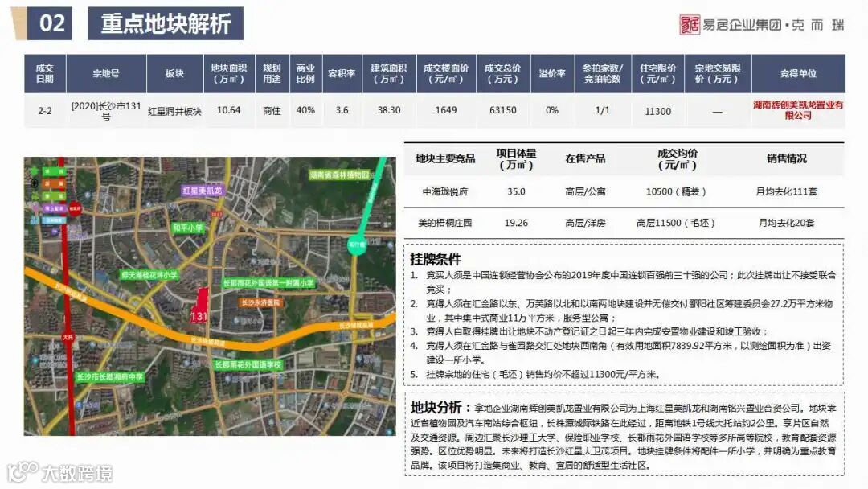Screen dimensions: 868x489
Task: Click the 商业比例 column header
Action: [x=305, y=73]
